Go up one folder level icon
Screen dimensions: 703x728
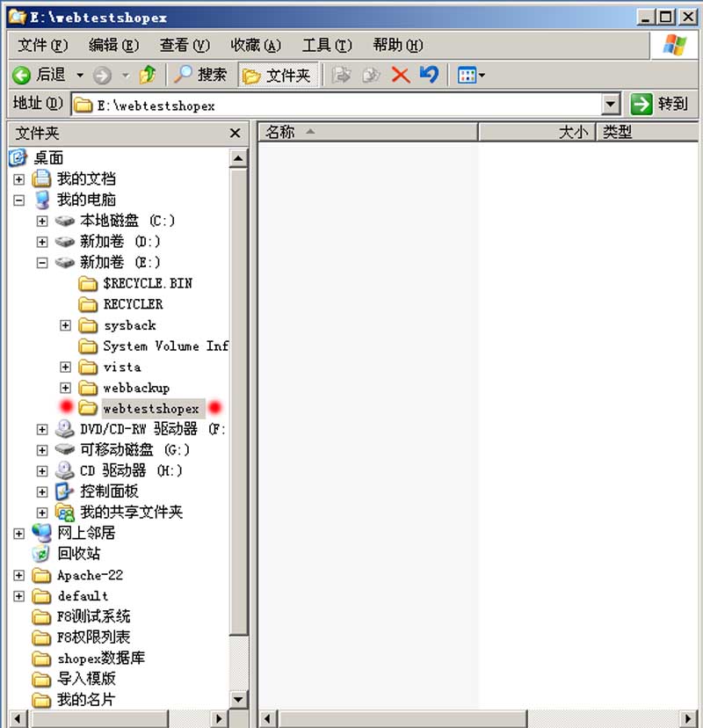coord(148,75)
